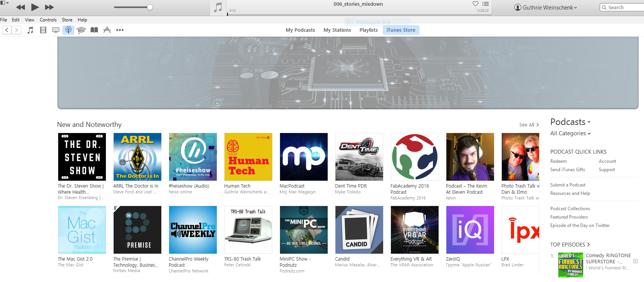Open the Human Tech podcast artwork
This screenshot has width=644, height=282.
248,157
